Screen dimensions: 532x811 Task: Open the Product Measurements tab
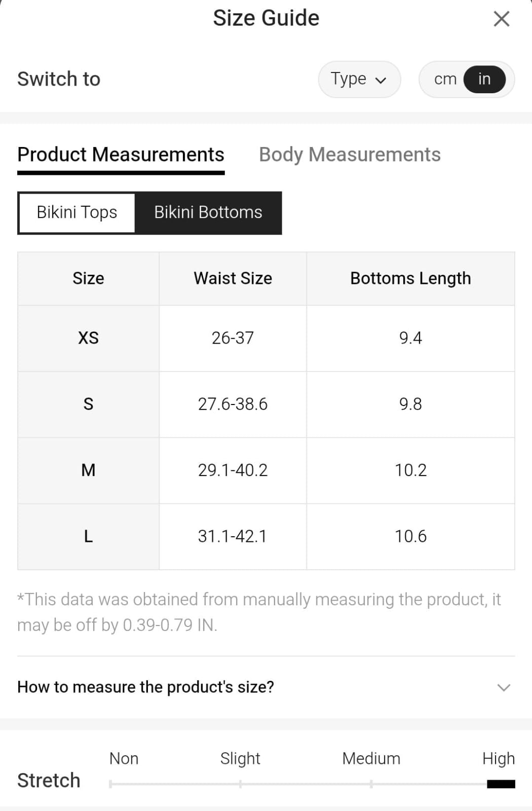(121, 155)
